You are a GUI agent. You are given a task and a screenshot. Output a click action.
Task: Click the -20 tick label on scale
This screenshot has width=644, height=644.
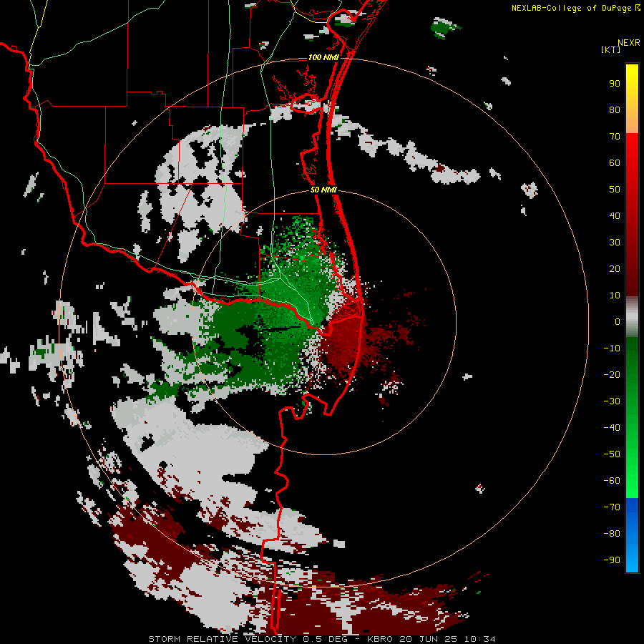tap(612, 374)
